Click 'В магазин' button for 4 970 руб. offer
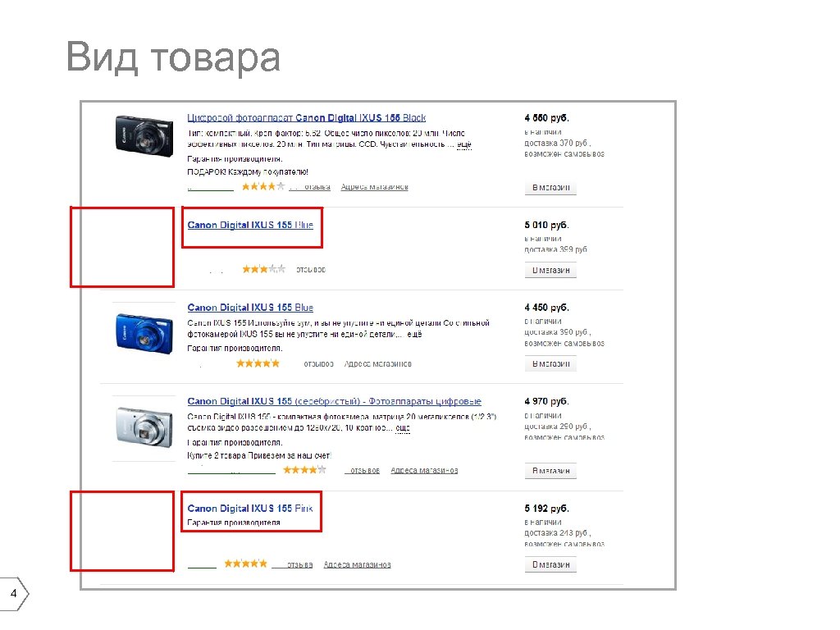The height and width of the screenshot is (630, 840). click(x=550, y=471)
